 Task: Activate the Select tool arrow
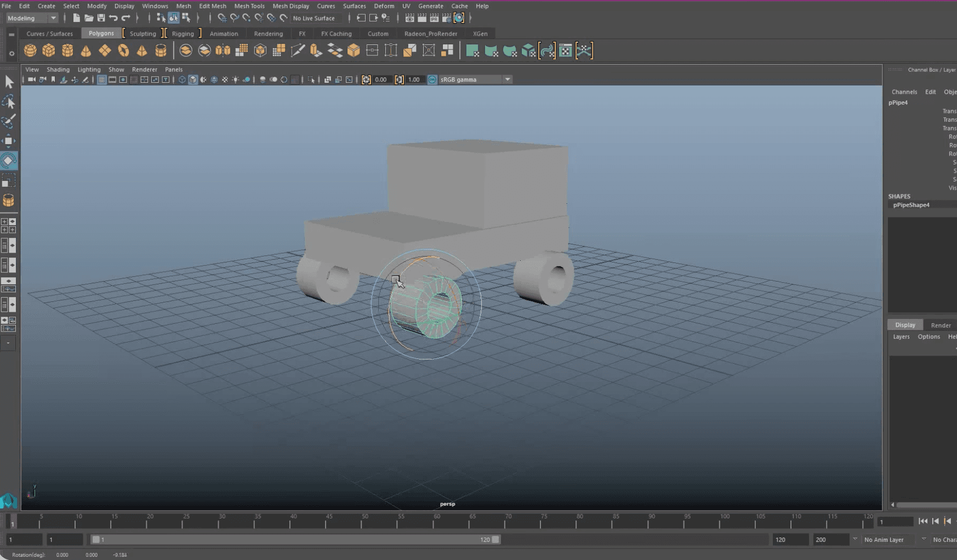point(9,82)
